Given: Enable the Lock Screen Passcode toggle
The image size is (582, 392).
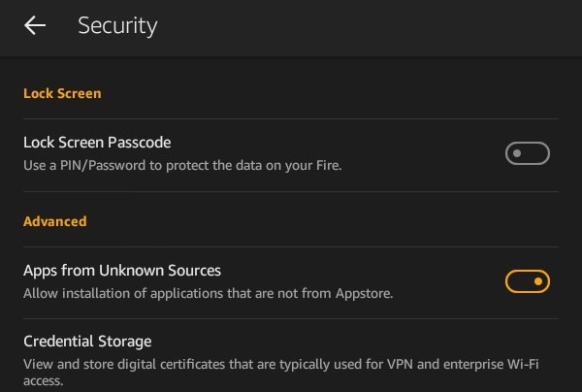Looking at the screenshot, I should pyautogui.click(x=528, y=153).
